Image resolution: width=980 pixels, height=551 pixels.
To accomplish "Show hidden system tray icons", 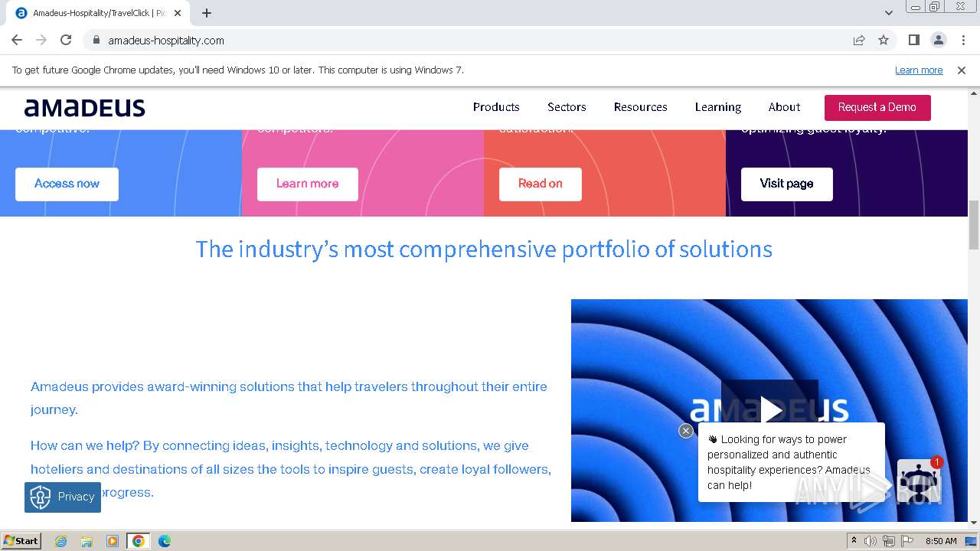I will (x=854, y=541).
